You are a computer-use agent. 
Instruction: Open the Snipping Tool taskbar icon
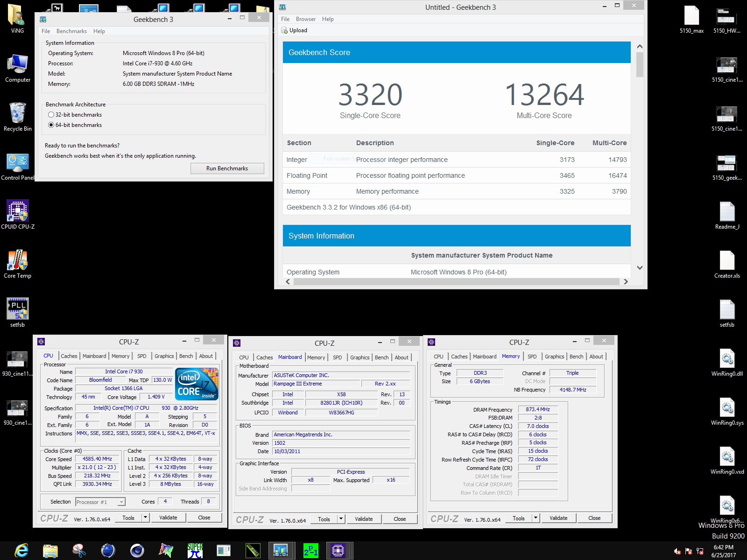click(79, 551)
